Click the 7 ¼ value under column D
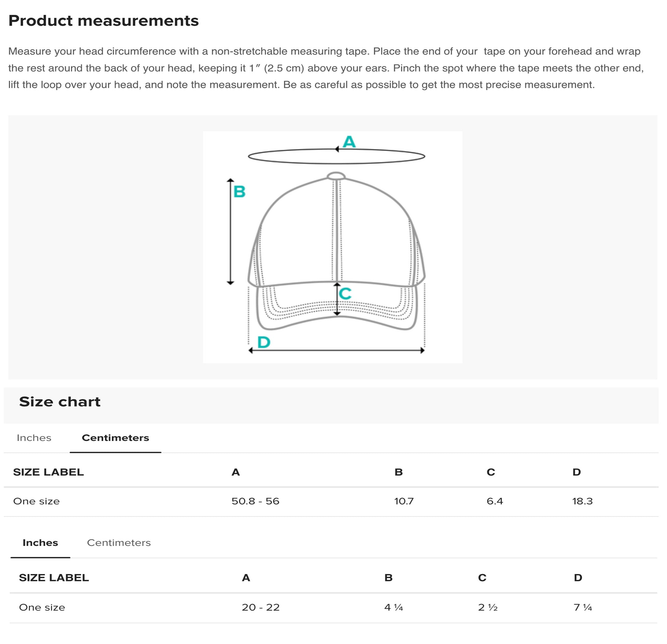Image resolution: width=667 pixels, height=644 pixels. coord(583,607)
